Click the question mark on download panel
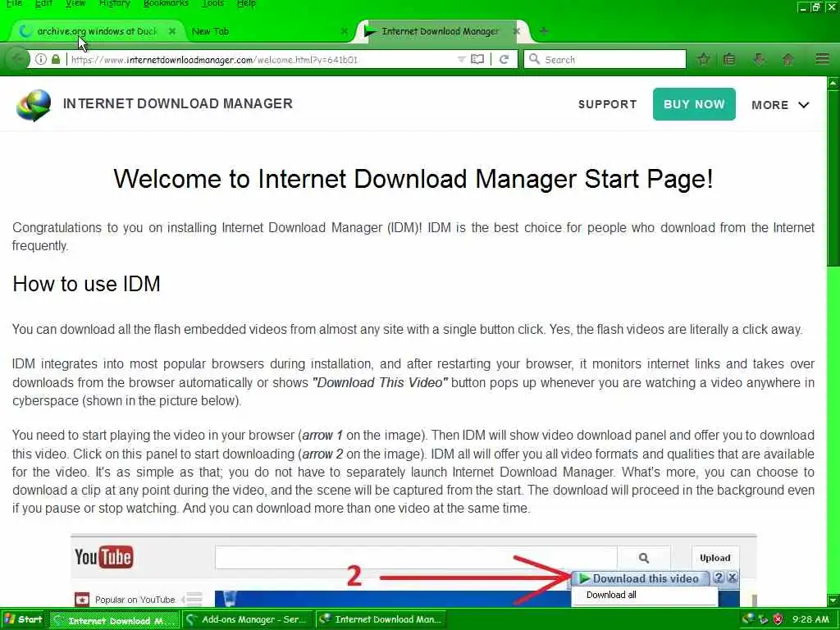 719,577
